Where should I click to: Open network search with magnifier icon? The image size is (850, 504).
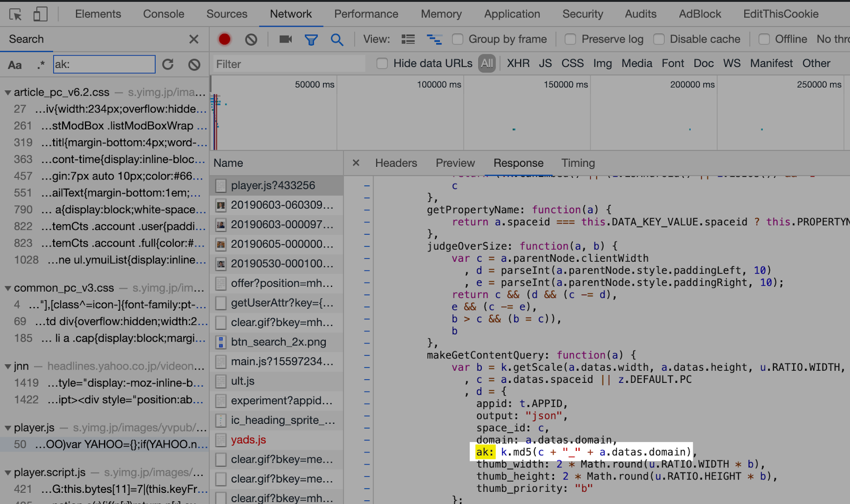click(x=337, y=39)
